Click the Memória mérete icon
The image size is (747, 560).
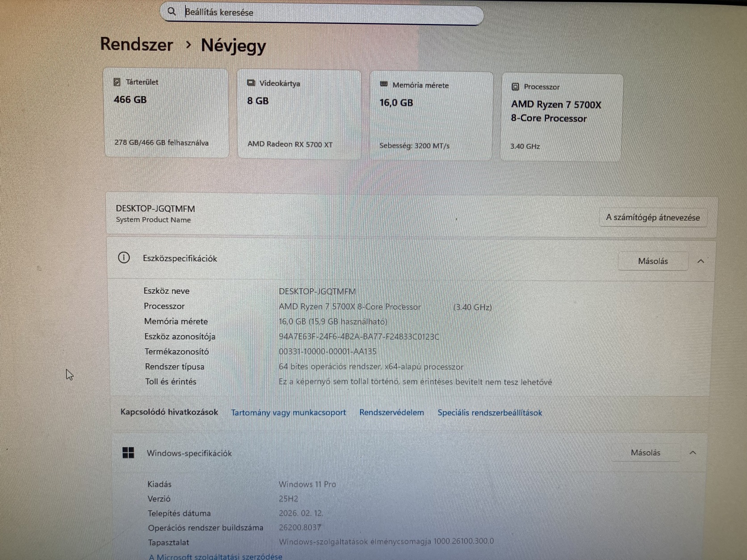(383, 84)
